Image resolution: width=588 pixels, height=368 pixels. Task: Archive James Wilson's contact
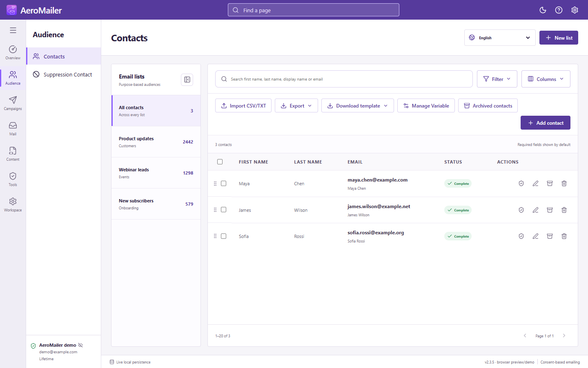click(550, 210)
